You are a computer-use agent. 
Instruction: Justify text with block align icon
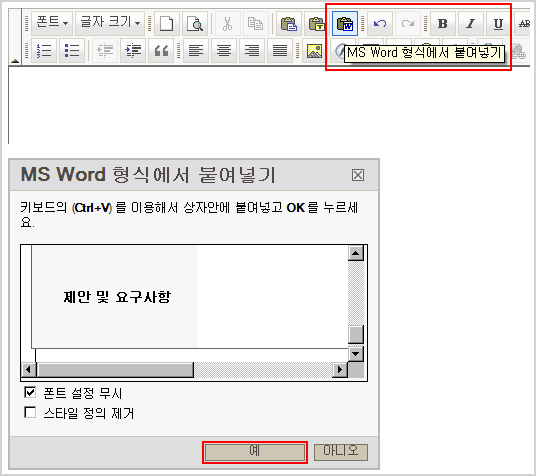tap(280, 51)
